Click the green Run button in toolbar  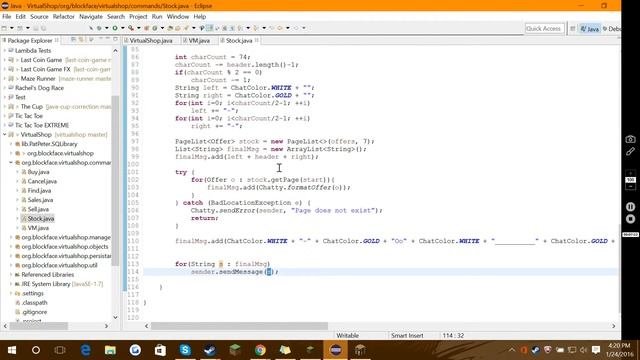coord(115,28)
